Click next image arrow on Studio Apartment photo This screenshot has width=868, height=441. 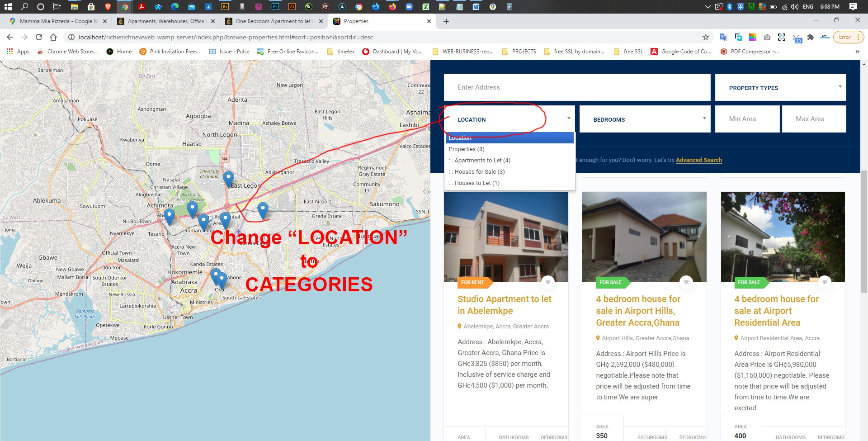[x=559, y=237]
